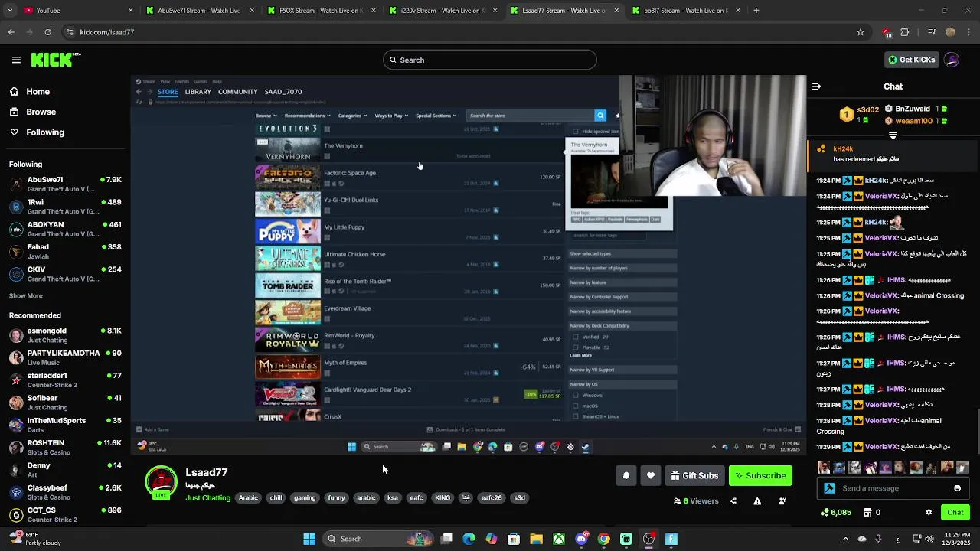
Task: Expand the gift leaderboard
Action: [893, 135]
